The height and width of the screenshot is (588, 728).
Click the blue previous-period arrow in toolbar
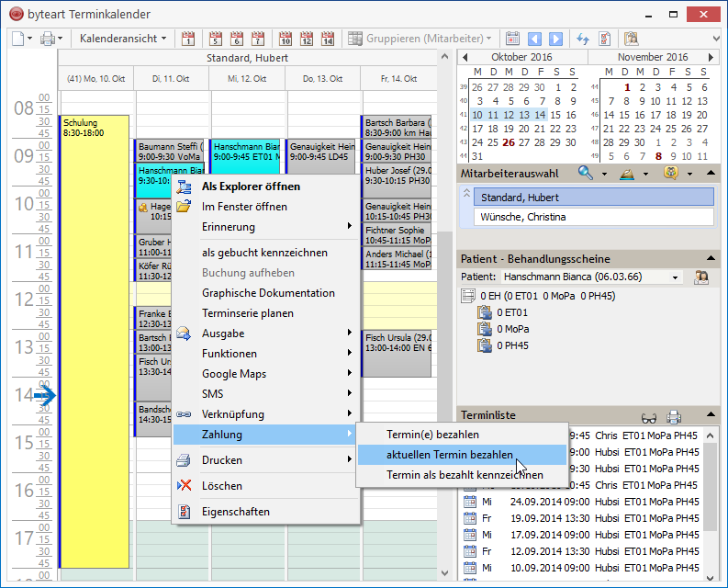point(534,39)
